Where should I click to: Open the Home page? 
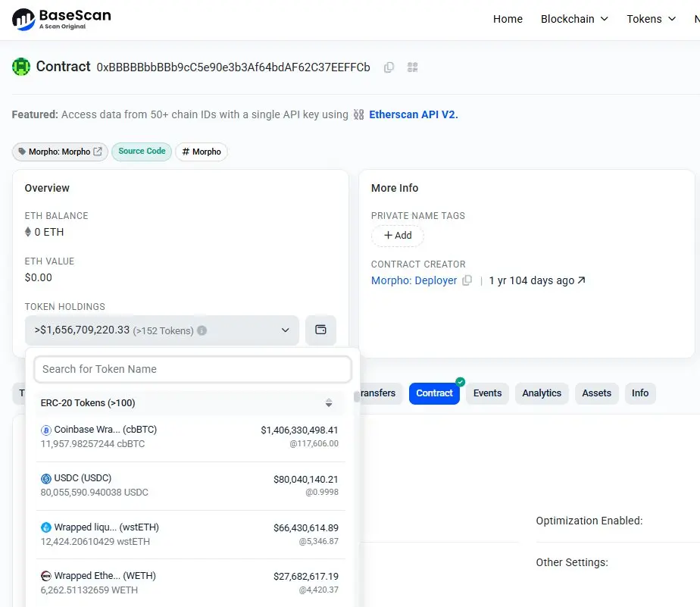click(508, 19)
